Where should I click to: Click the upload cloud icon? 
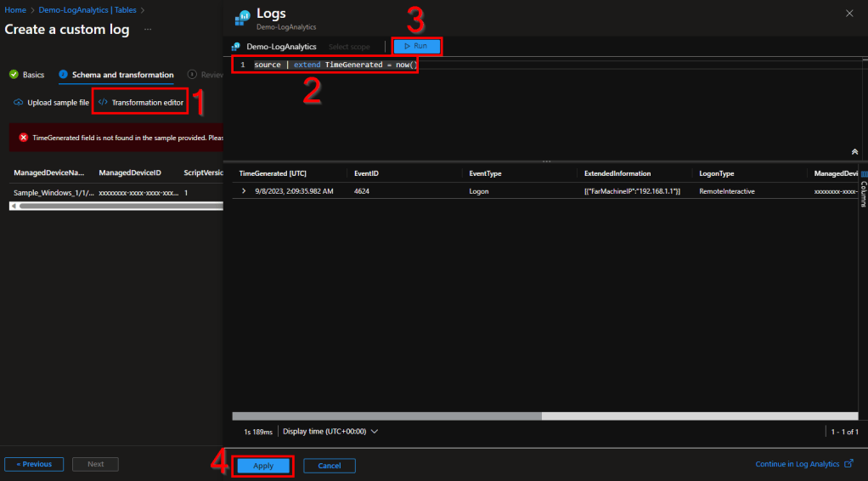pos(19,103)
